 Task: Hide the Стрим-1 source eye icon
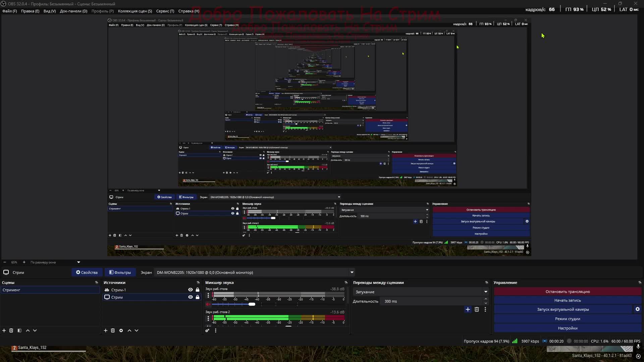point(191,290)
